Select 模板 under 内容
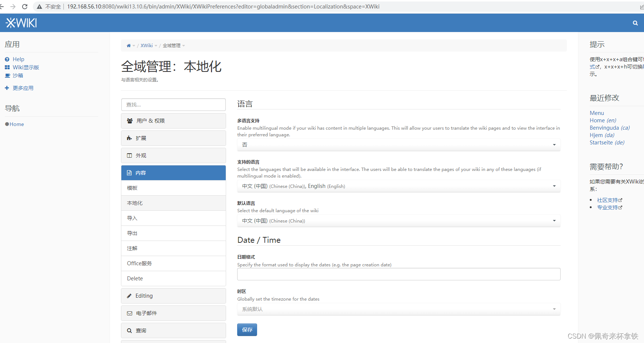The image size is (644, 343). [173, 188]
